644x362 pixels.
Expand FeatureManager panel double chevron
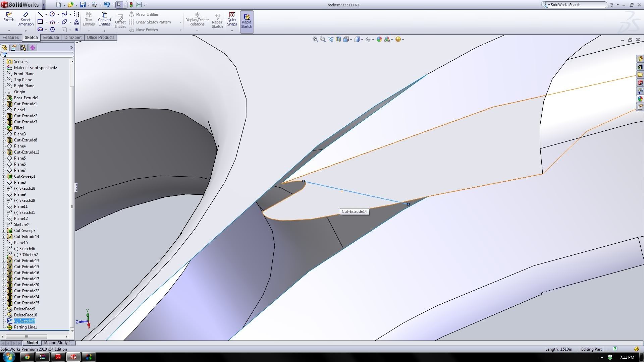click(71, 48)
